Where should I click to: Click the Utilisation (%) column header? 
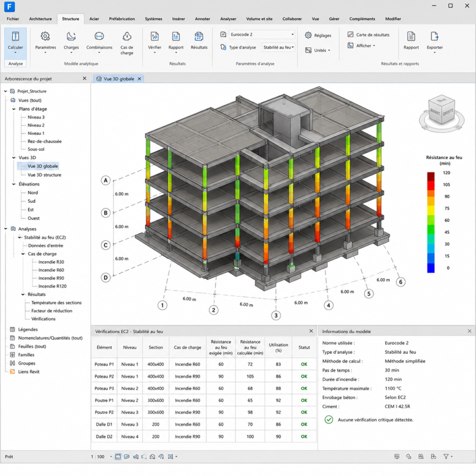click(278, 347)
